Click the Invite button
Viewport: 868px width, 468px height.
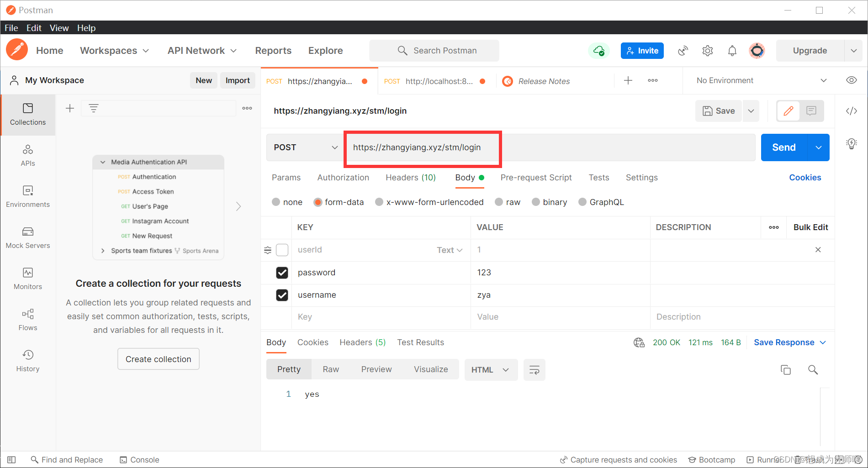coord(642,51)
